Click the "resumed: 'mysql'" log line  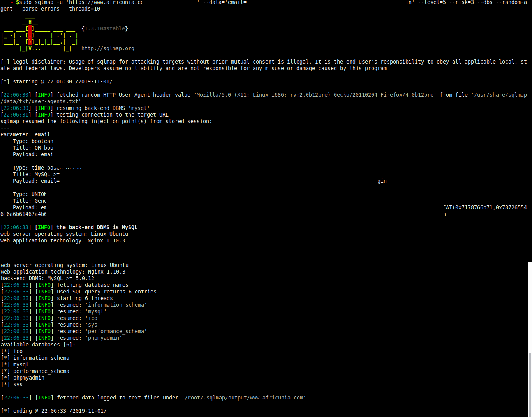pos(54,311)
